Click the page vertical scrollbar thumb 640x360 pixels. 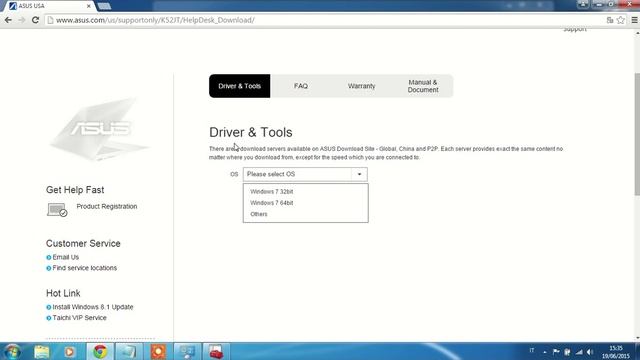637,134
